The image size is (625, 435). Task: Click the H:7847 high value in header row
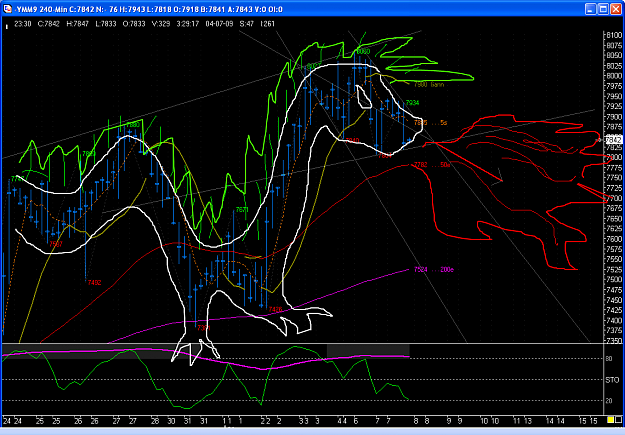click(x=77, y=24)
